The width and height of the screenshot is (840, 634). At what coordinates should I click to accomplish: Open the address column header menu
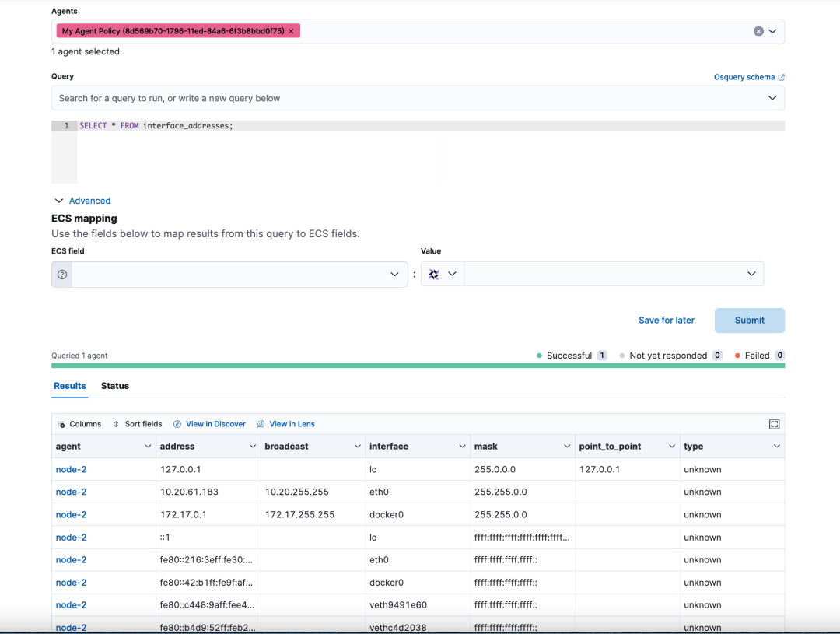tap(252, 447)
